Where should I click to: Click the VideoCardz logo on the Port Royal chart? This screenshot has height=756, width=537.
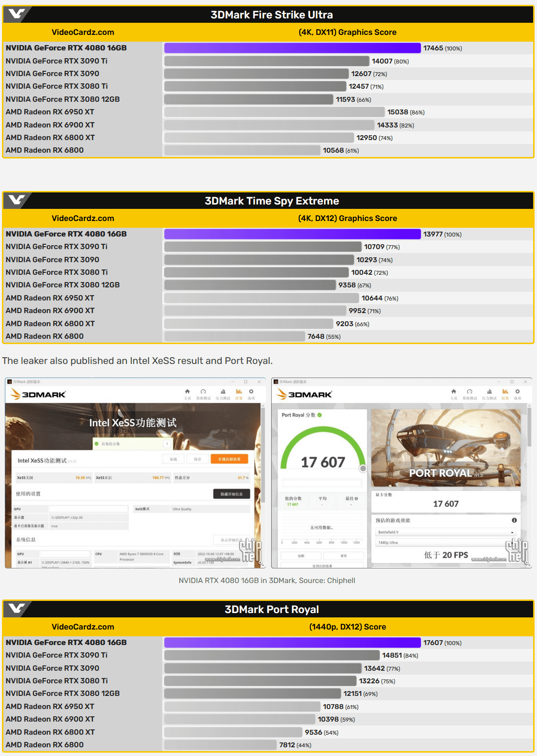pyautogui.click(x=16, y=609)
